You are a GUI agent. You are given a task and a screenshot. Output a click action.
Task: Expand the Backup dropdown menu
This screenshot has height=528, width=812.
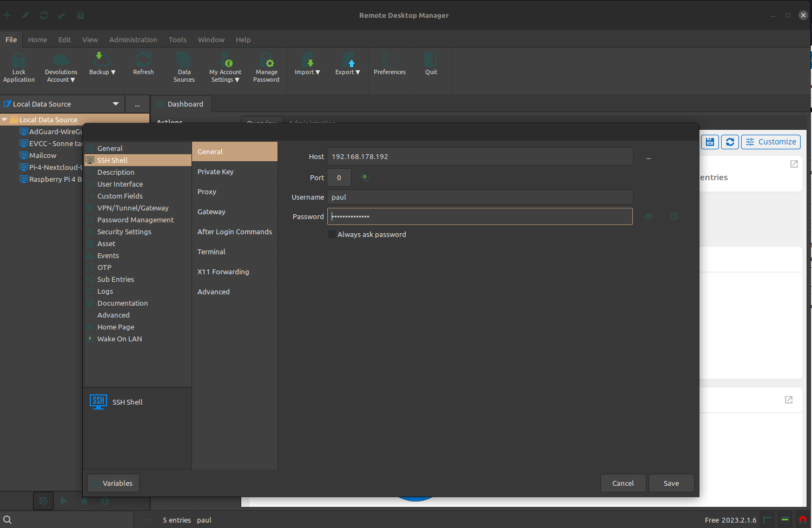click(102, 72)
